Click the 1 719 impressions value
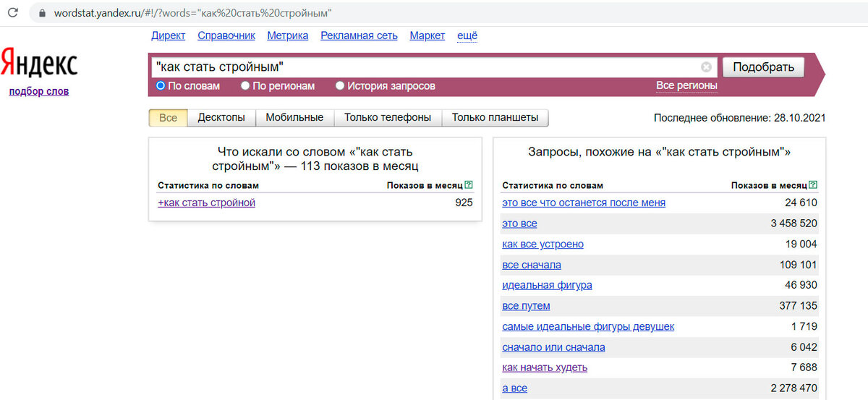The height and width of the screenshot is (400, 868). (804, 326)
